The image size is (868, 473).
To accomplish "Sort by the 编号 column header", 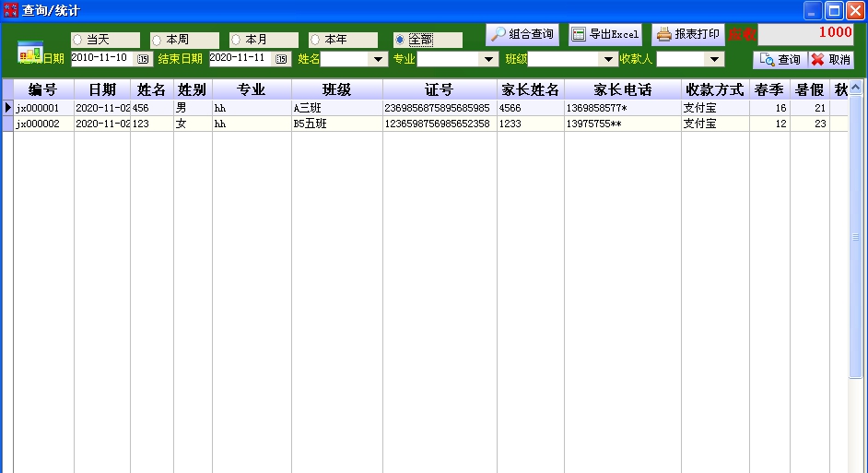I will point(43,89).
